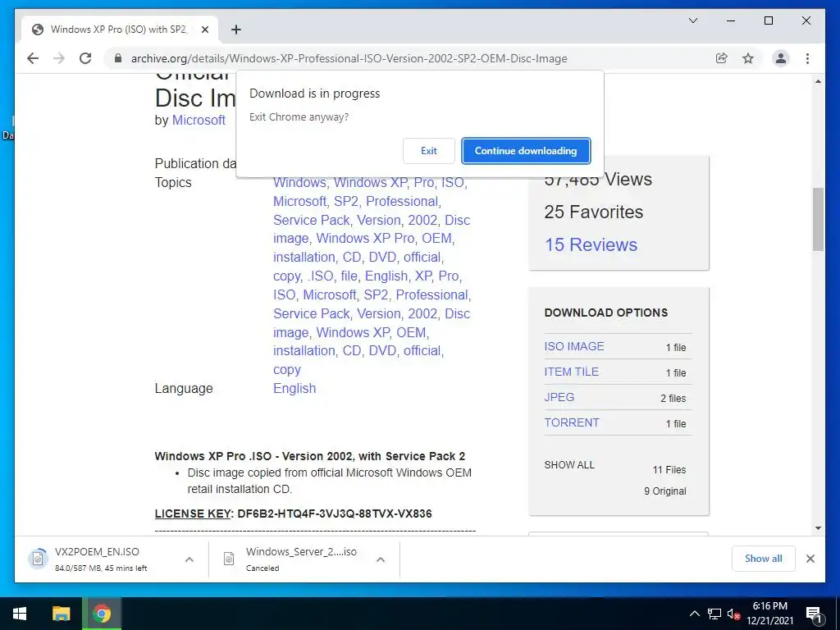The width and height of the screenshot is (840, 630).
Task: Minimize the Chrome window
Action: point(731,21)
